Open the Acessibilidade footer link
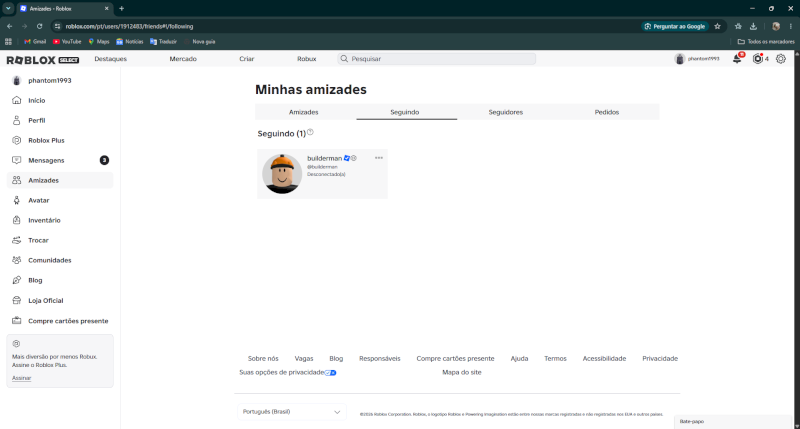 coord(604,359)
